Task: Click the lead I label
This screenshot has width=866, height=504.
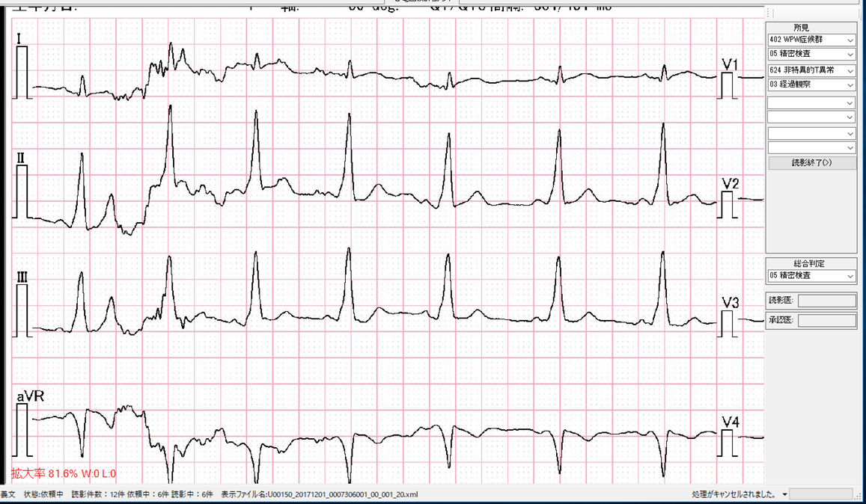Action: pos(19,38)
